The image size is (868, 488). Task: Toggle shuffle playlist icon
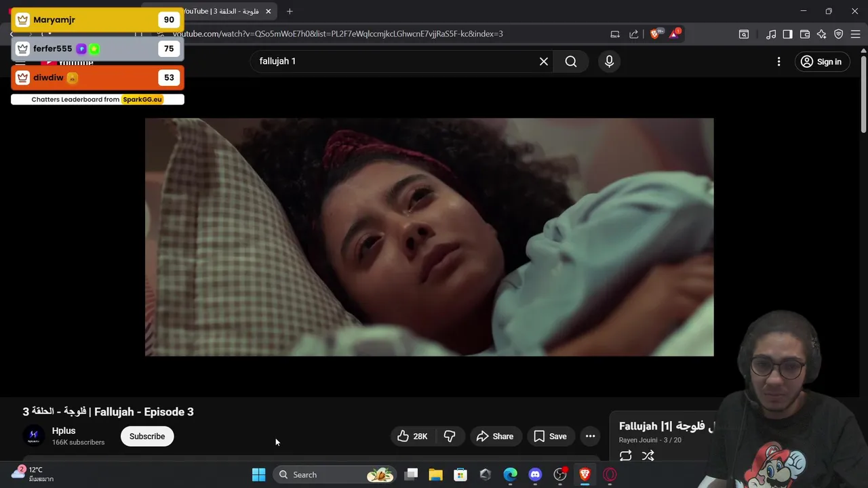tap(648, 456)
